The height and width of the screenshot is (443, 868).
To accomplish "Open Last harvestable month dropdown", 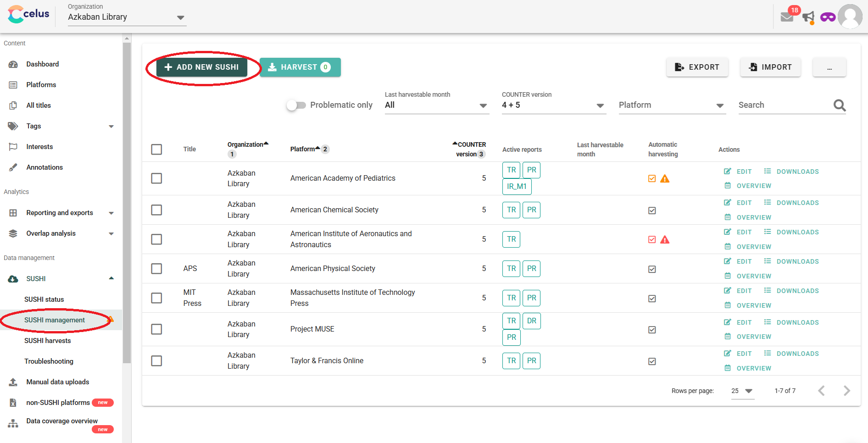I will point(437,105).
